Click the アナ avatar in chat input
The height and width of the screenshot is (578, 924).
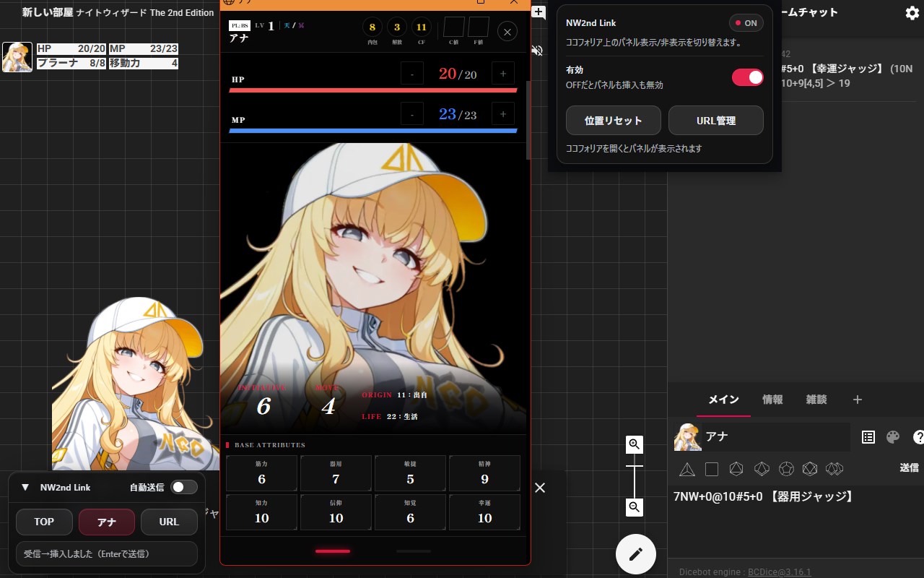tap(687, 437)
